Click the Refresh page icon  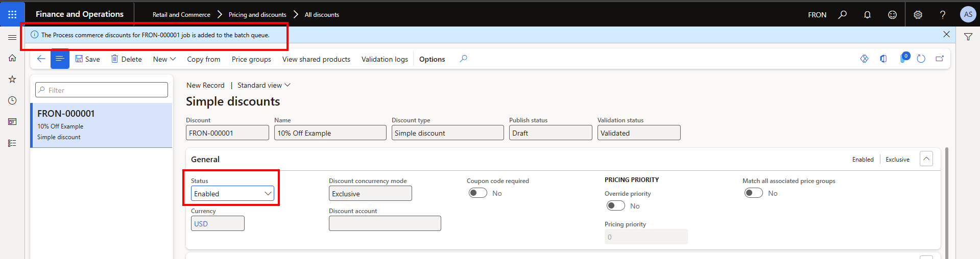click(x=921, y=59)
